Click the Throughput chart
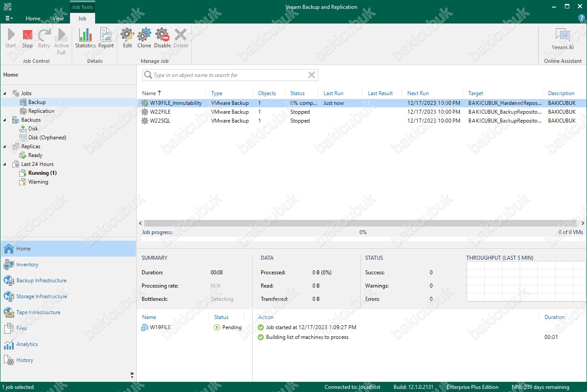Screen dimensions: 587x392 tap(526, 281)
